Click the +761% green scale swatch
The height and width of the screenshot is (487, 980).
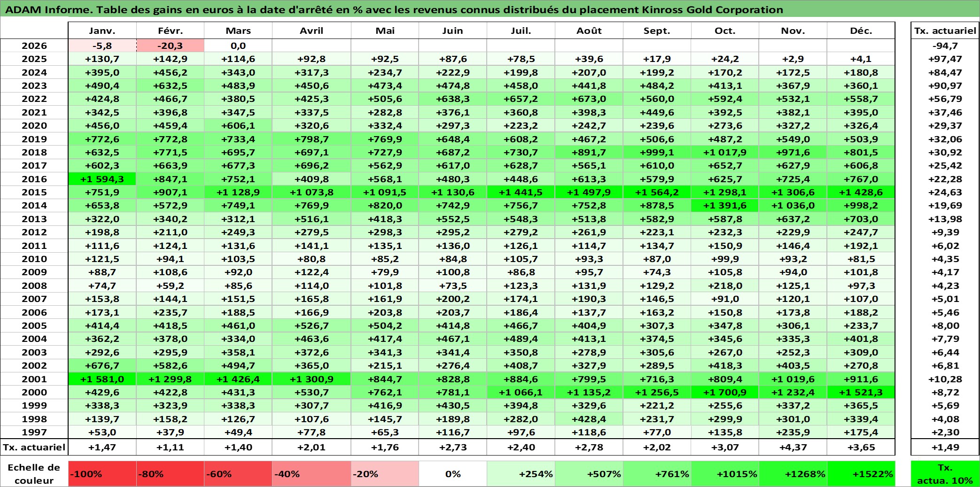point(657,474)
